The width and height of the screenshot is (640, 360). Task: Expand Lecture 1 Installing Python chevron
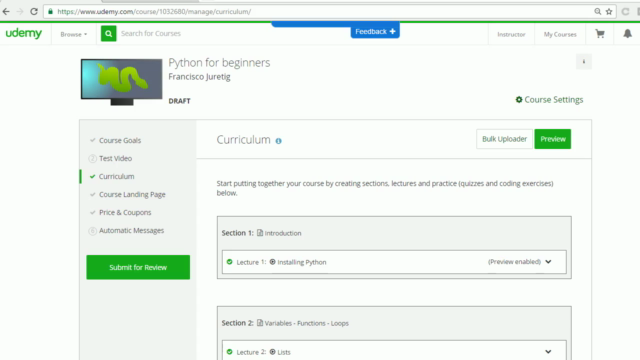pyautogui.click(x=548, y=262)
